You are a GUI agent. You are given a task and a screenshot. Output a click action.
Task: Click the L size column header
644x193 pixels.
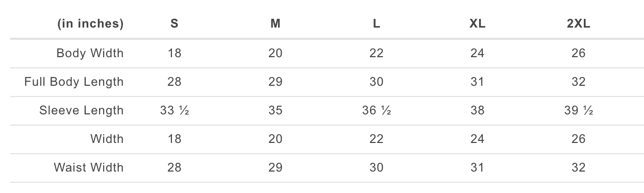pyautogui.click(x=377, y=24)
